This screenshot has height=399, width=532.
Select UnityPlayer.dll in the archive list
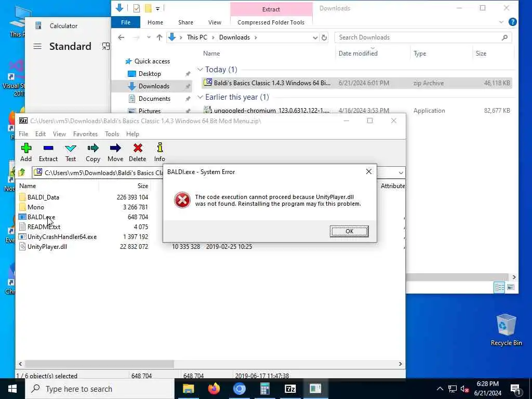(47, 247)
